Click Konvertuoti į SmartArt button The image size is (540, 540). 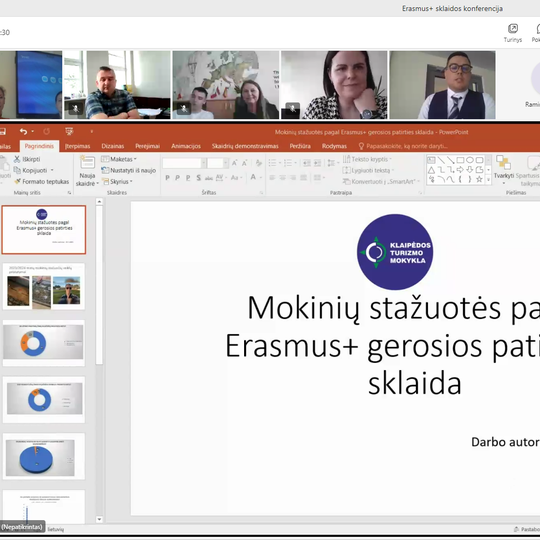[x=381, y=181]
